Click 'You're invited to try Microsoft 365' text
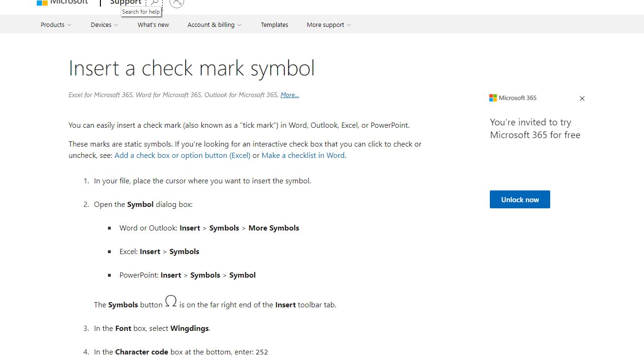Screen dimensions: 644x362 535,129
